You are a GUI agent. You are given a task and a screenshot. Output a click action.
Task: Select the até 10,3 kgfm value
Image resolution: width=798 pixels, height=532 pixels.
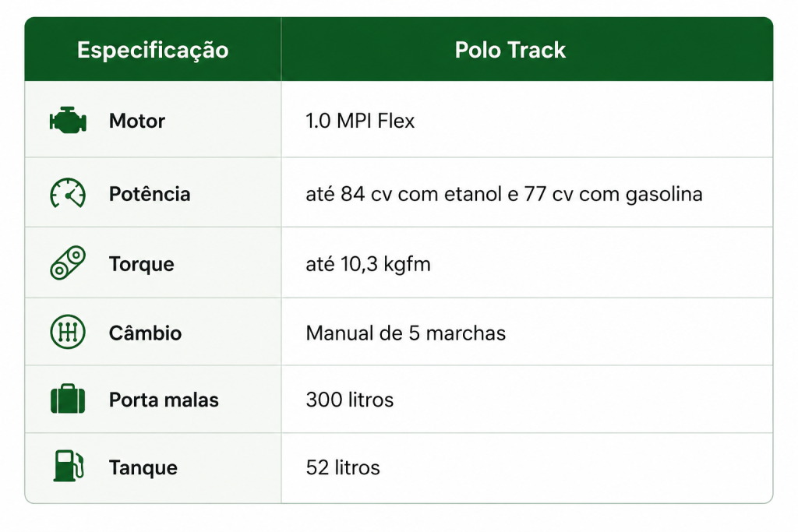coord(368,265)
